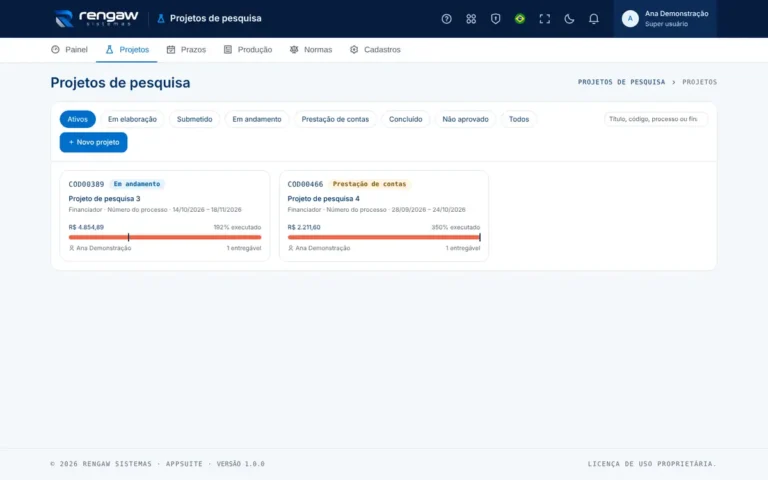Click the user avatar circle A
Image resolution: width=768 pixels, height=480 pixels.
630,19
